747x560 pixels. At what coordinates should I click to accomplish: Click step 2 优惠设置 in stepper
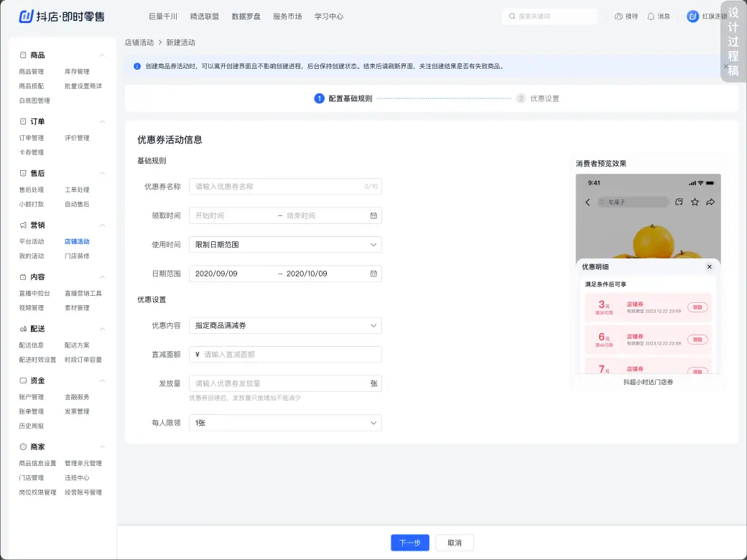538,98
